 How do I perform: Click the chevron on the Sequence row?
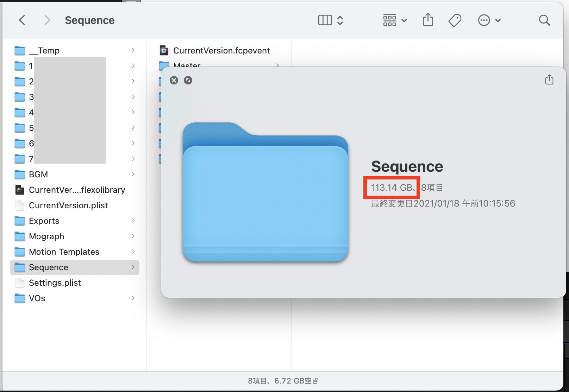pyautogui.click(x=133, y=267)
